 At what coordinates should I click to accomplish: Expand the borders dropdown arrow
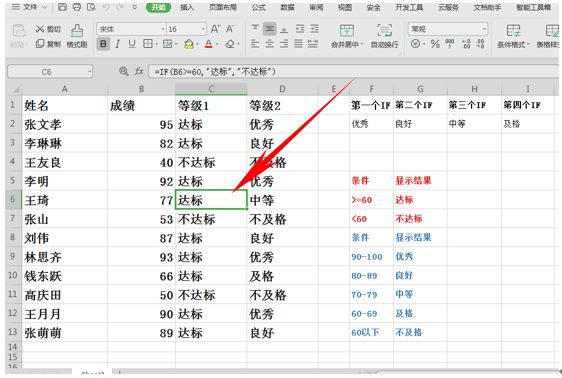coord(157,44)
